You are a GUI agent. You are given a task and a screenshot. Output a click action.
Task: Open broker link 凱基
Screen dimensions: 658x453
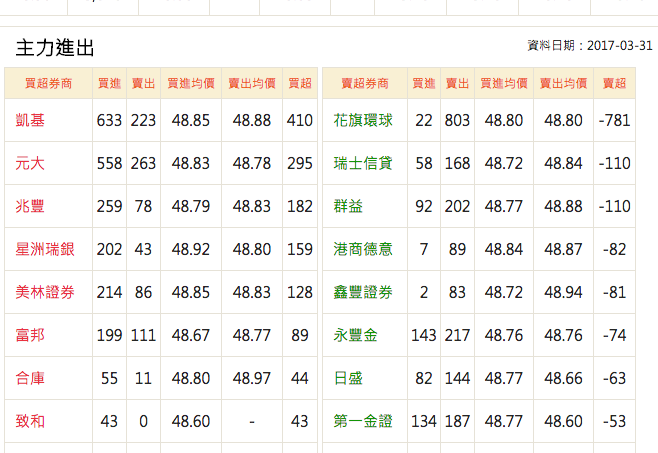30,120
